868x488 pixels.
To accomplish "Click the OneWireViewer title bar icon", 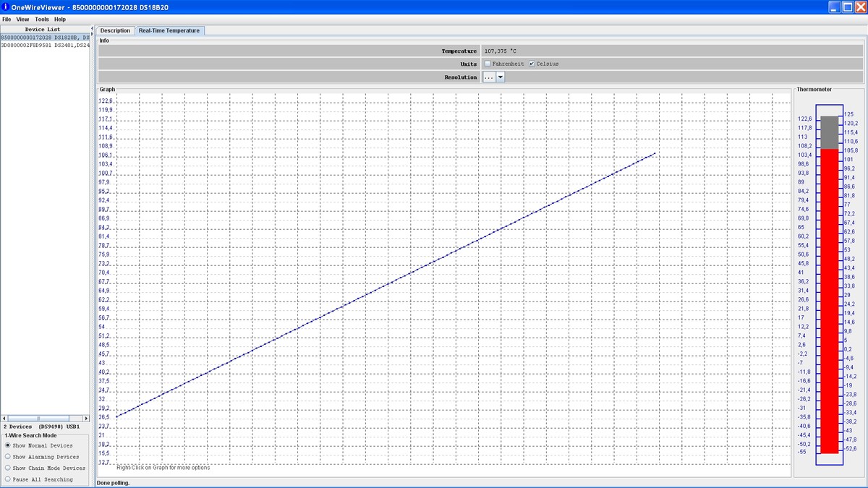I will pos(6,7).
